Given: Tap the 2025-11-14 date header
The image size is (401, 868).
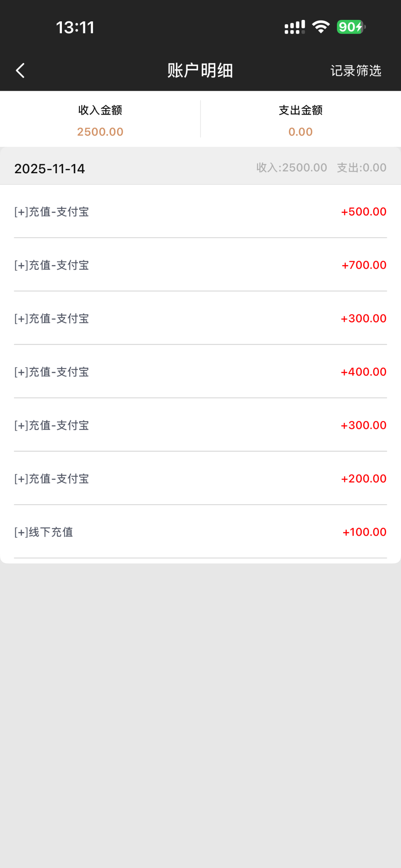Looking at the screenshot, I should click(x=50, y=169).
